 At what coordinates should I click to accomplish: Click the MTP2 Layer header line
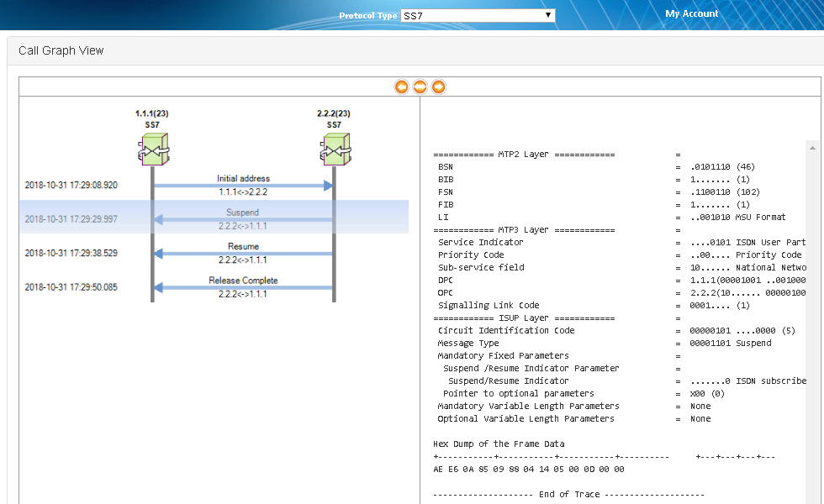(524, 155)
